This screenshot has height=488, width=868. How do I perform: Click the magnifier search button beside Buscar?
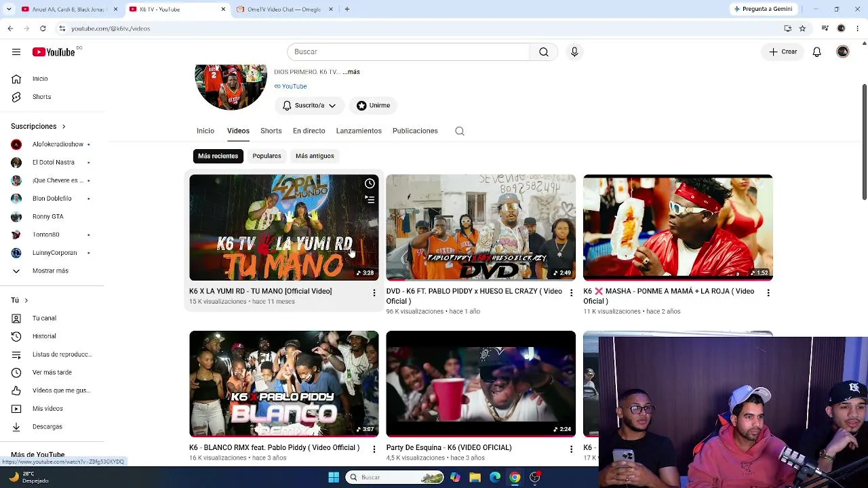pyautogui.click(x=544, y=52)
